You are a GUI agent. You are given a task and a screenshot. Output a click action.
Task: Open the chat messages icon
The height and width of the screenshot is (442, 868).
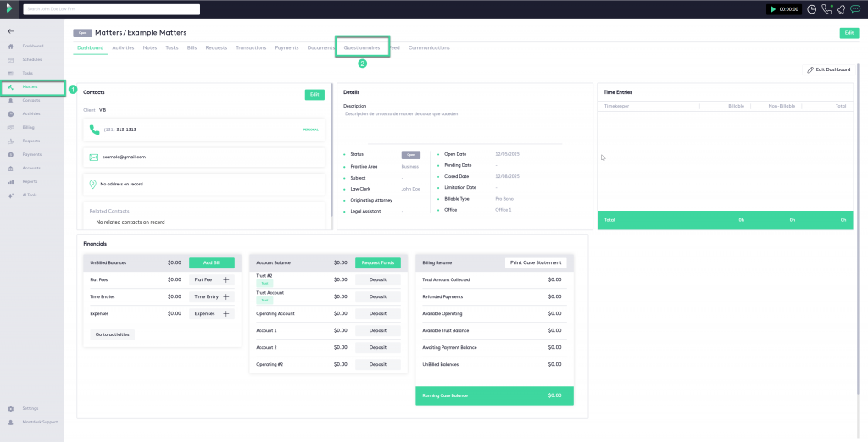point(854,9)
